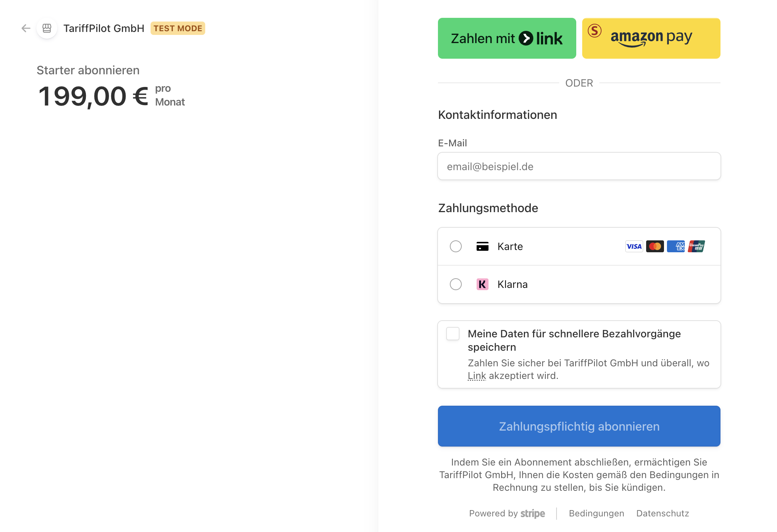Open the Bedingungen terms page
This screenshot has width=777, height=532.
[x=596, y=513]
